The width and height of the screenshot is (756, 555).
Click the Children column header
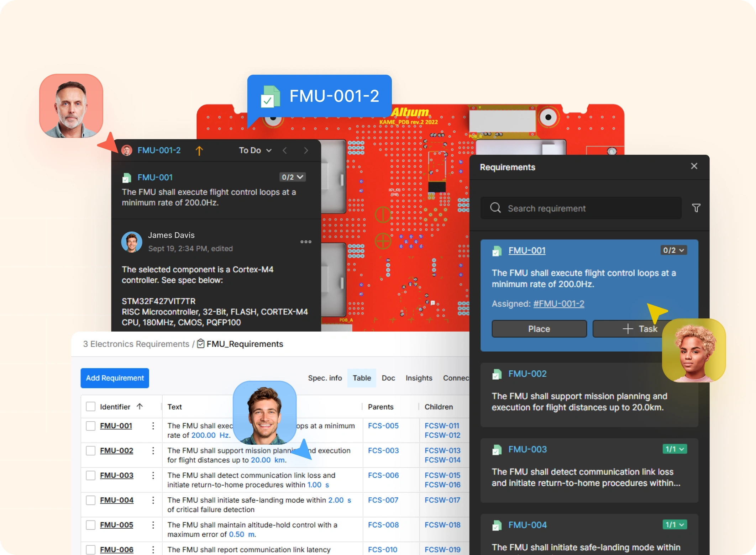point(439,407)
